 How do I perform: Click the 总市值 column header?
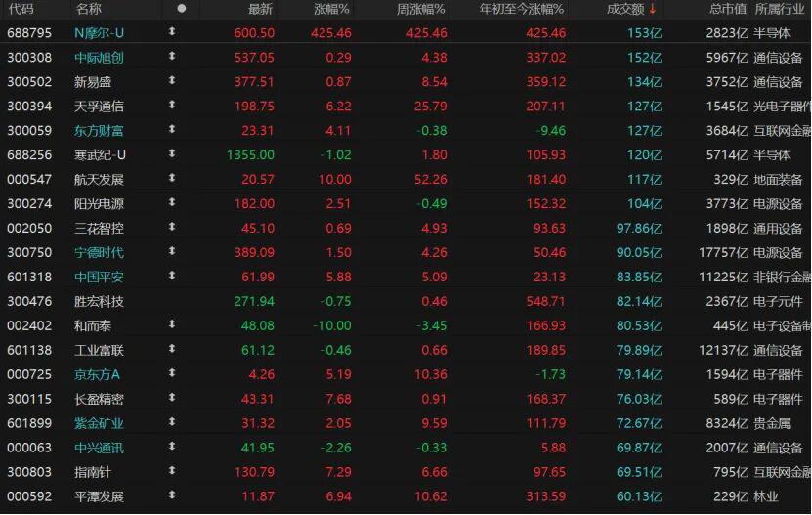click(728, 9)
